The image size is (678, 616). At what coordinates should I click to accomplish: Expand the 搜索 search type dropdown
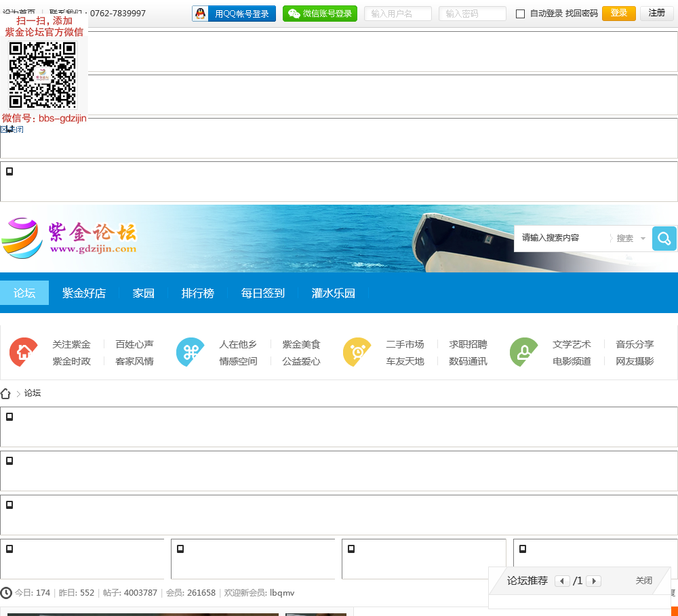click(631, 238)
